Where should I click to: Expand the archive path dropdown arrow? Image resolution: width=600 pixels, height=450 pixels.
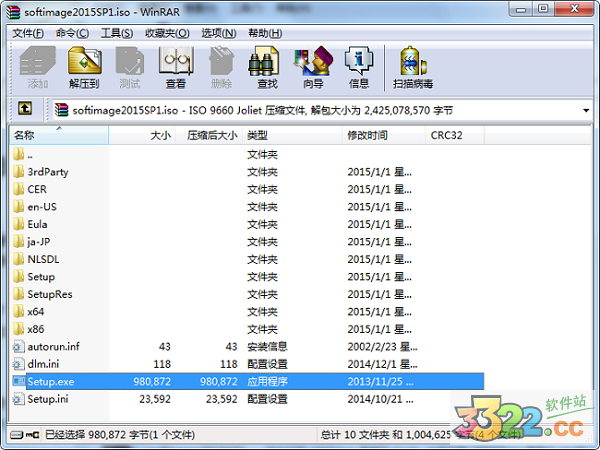coord(585,111)
